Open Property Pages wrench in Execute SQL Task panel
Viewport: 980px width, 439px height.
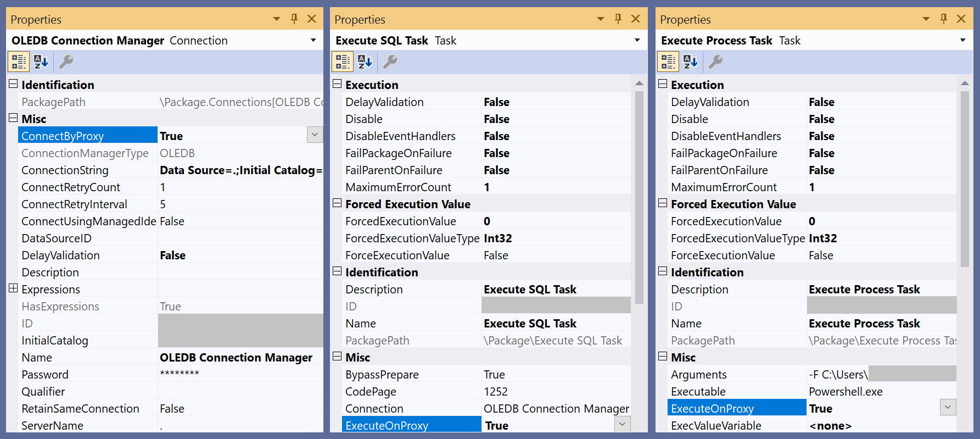pos(390,62)
